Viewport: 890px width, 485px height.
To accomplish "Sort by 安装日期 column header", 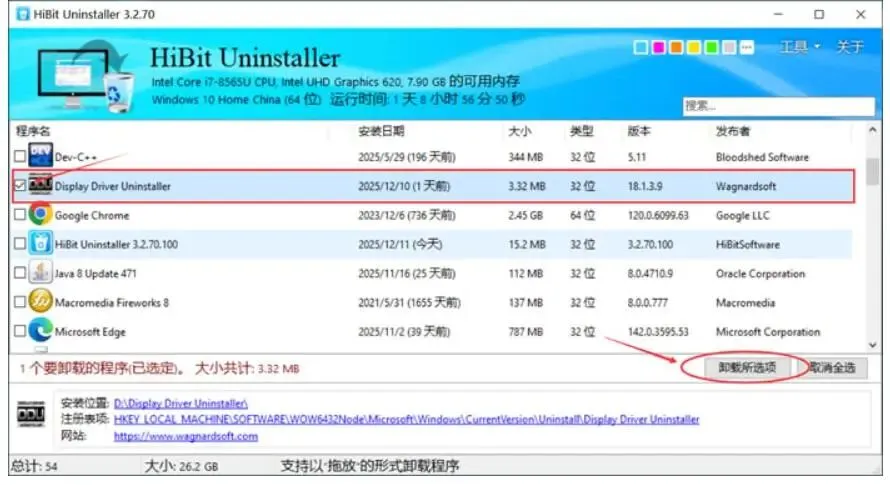I will click(x=381, y=131).
